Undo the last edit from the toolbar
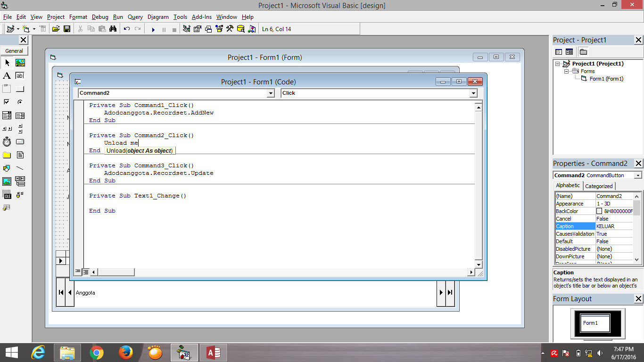 pyautogui.click(x=127, y=29)
